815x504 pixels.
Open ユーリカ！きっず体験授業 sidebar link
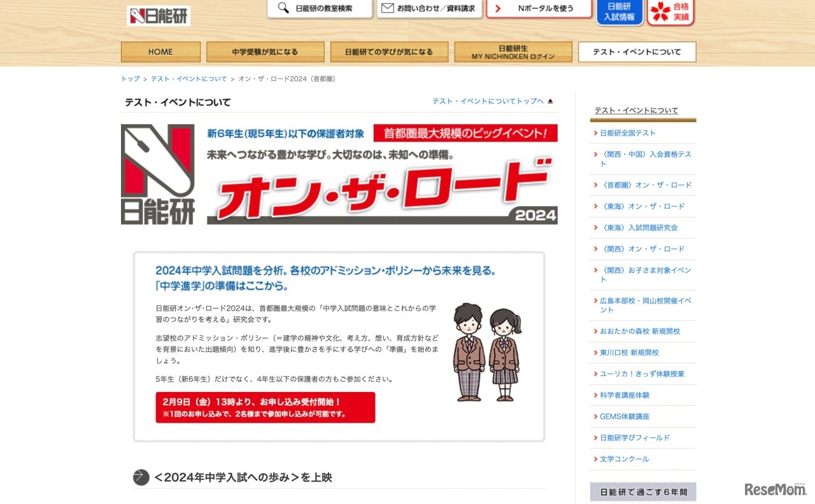643,374
